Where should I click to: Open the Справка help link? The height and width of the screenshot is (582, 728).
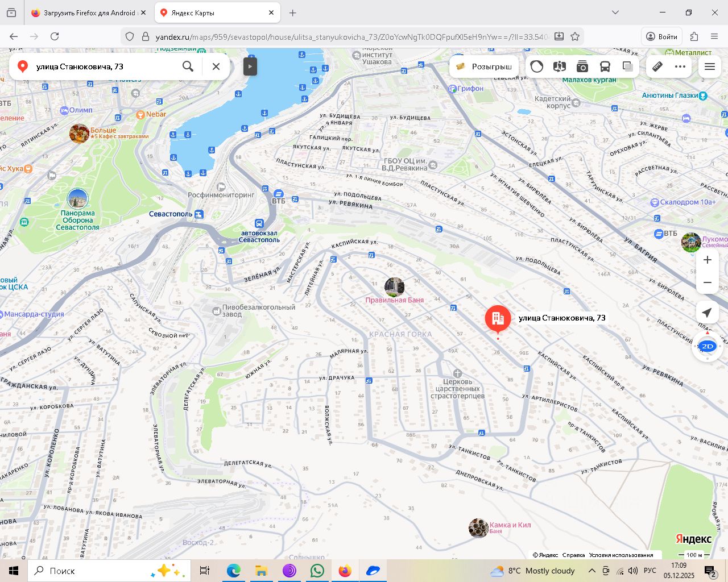pos(573,555)
